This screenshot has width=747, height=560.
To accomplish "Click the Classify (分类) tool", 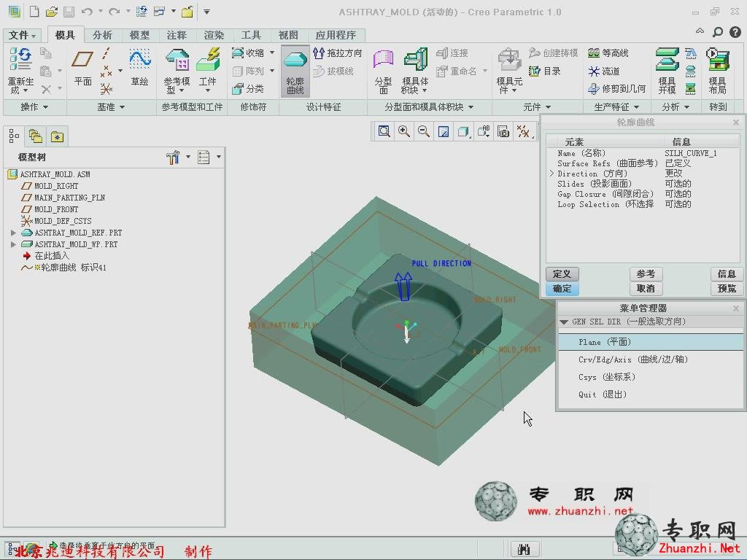I will (248, 88).
